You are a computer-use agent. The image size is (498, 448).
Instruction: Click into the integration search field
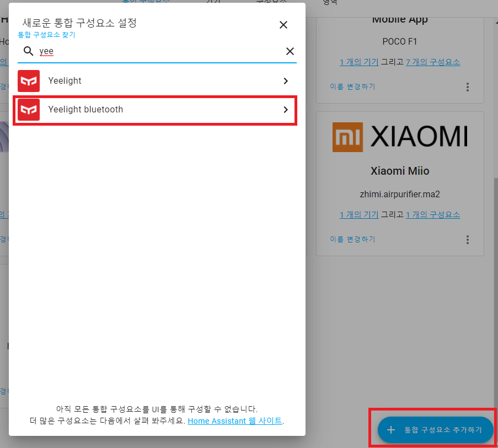[157, 51]
